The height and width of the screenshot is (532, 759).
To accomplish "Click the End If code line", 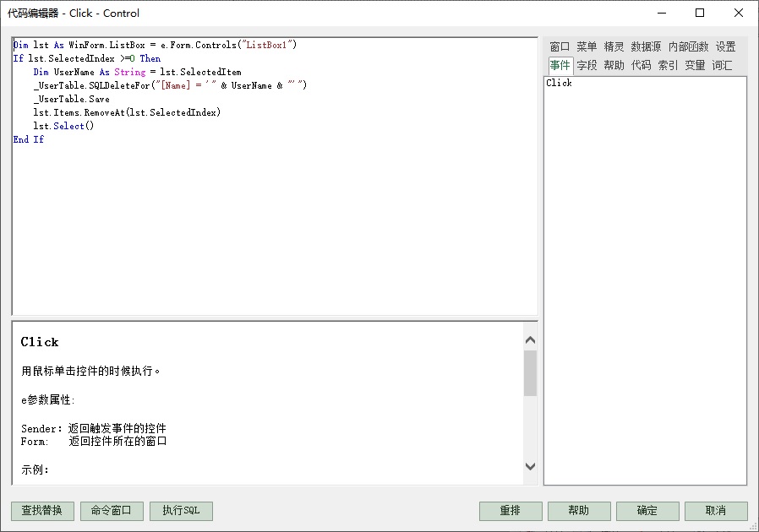I will (29, 140).
